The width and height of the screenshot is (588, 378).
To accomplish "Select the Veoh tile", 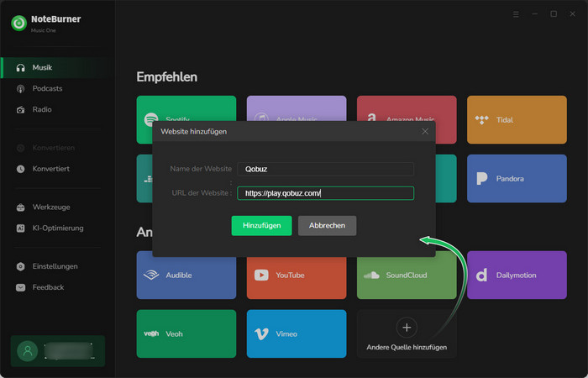I will pyautogui.click(x=186, y=333).
